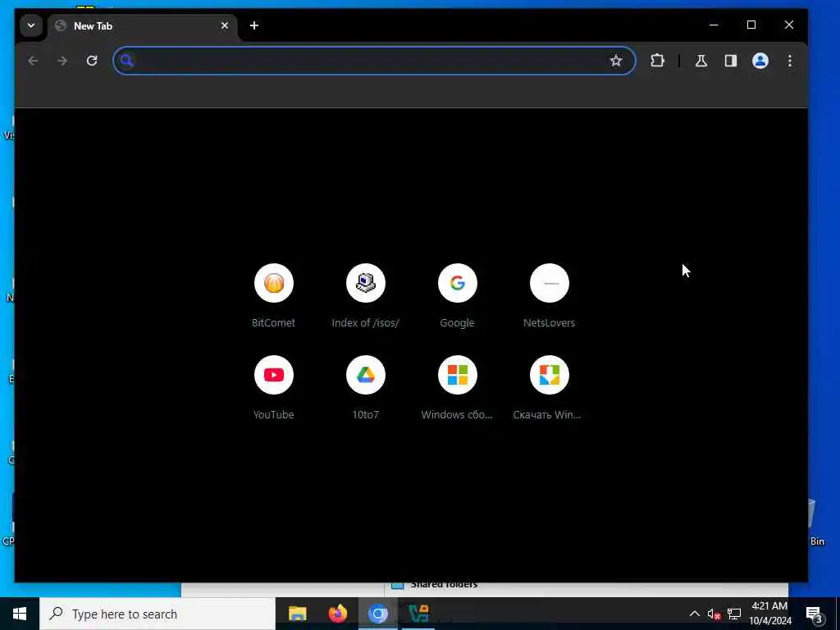Click the muted volume tray icon
This screenshot has height=630, width=840.
coord(714,614)
